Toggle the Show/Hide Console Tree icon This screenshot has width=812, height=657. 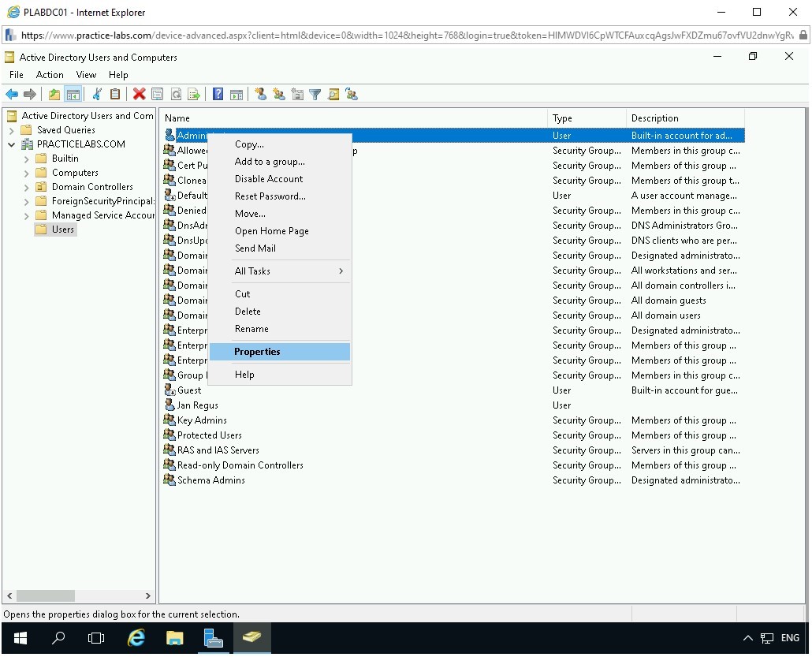point(73,95)
